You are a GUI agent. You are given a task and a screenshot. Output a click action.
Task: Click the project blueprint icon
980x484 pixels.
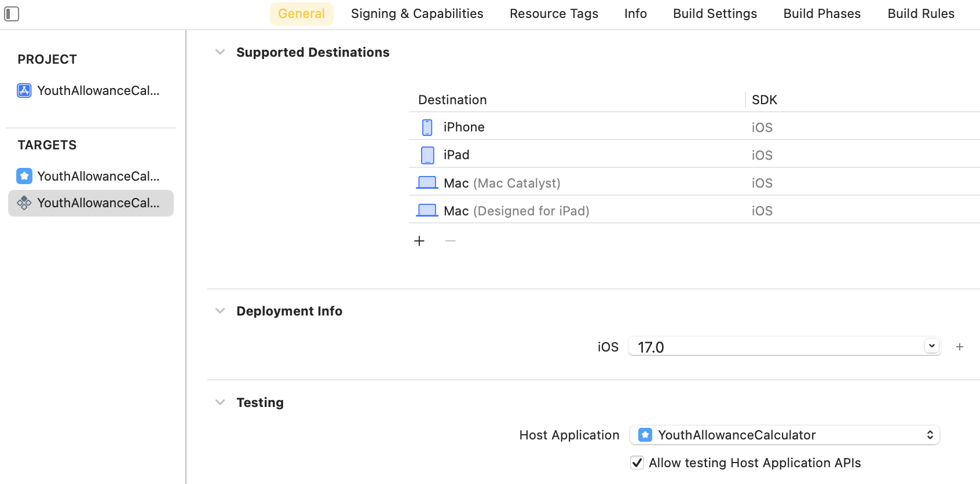[24, 90]
